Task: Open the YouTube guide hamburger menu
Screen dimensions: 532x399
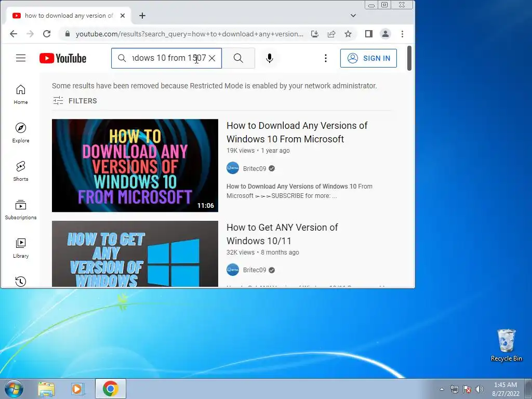Action: (x=21, y=58)
